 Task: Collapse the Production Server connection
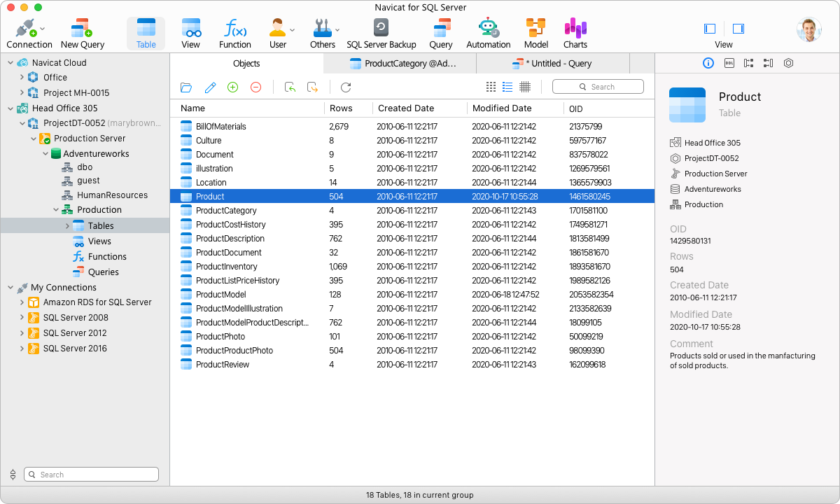coord(32,138)
